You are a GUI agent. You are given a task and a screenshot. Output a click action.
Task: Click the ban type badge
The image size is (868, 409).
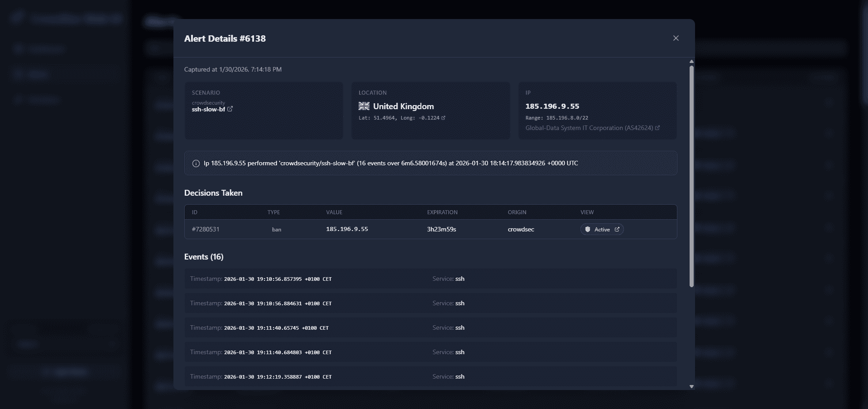[277, 230]
